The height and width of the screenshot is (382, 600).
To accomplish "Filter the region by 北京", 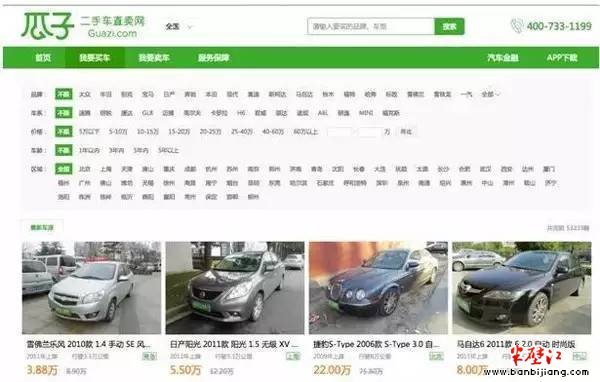I will point(85,169).
